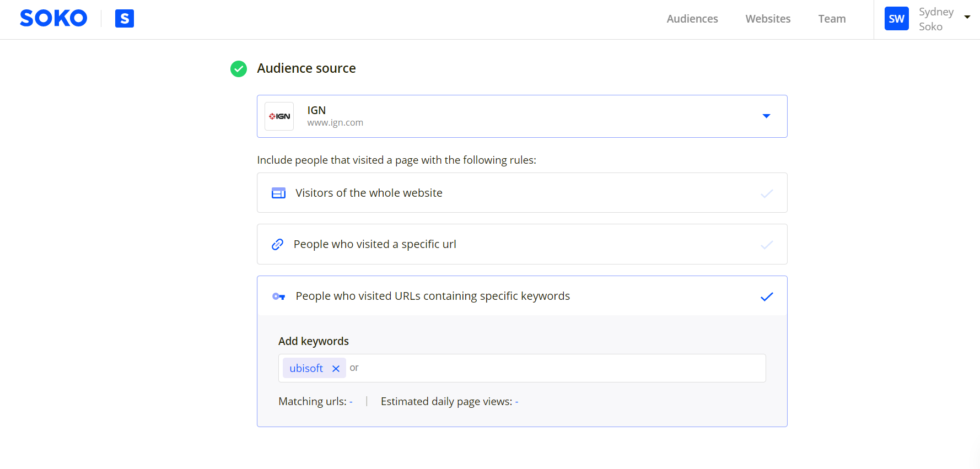Open the Team page

[x=832, y=19]
